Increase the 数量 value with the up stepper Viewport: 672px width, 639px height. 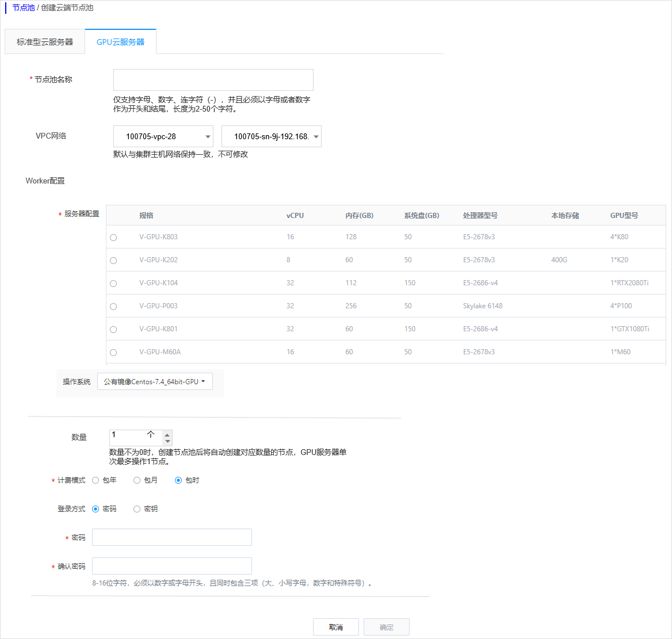click(x=166, y=431)
